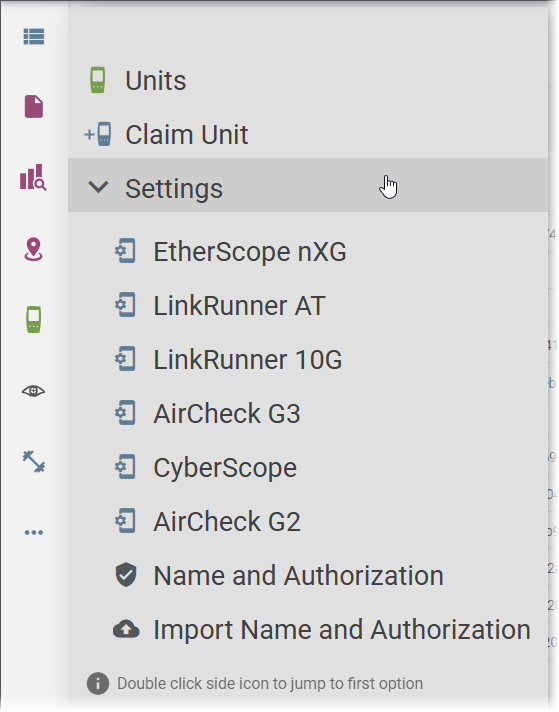The width and height of the screenshot is (559, 712).
Task: Select the Settings menu header
Action: 308,185
